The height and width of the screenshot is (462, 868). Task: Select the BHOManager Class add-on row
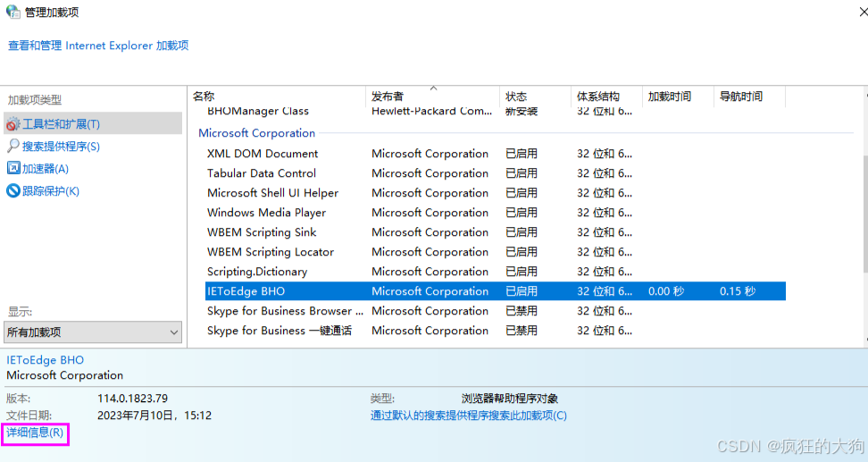coord(495,112)
